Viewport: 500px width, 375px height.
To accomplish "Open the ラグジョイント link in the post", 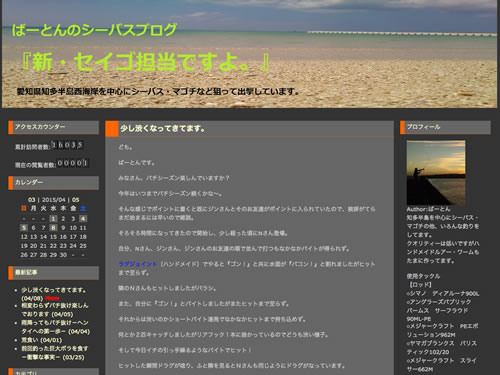I will click(138, 264).
